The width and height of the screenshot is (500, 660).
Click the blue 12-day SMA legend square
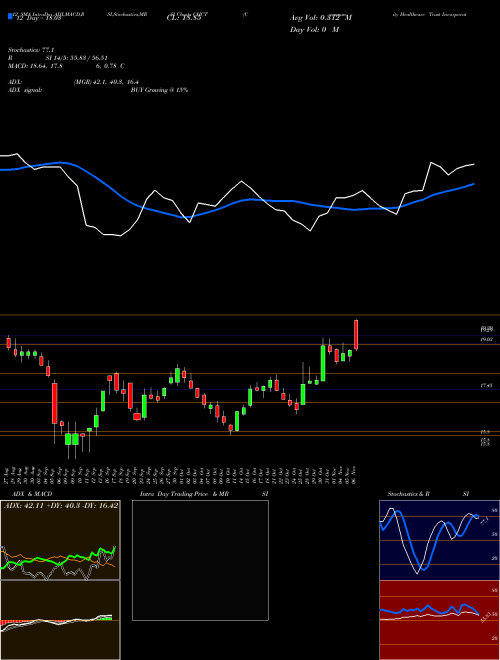10,16
